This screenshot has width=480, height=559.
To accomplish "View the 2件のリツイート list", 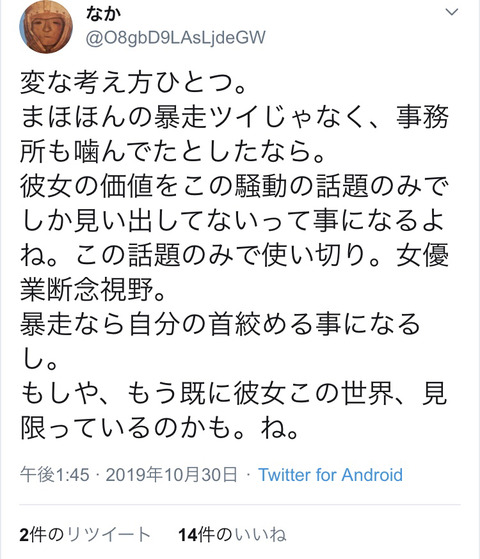I will point(85,535).
